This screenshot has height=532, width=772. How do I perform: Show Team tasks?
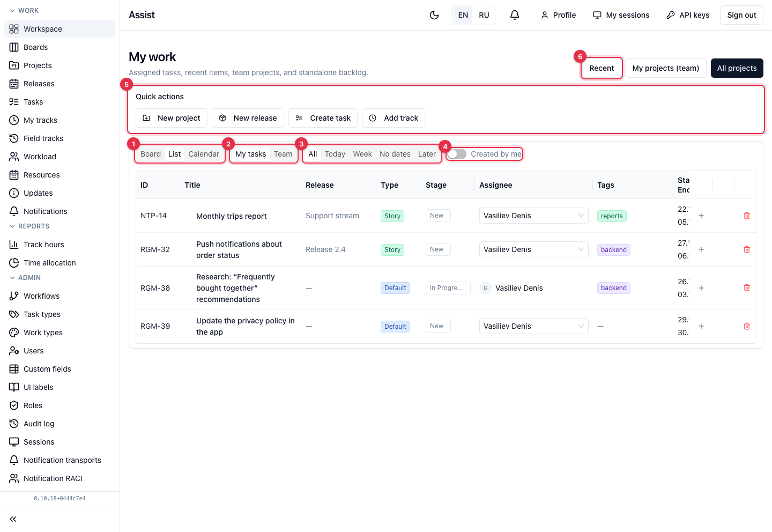(283, 154)
